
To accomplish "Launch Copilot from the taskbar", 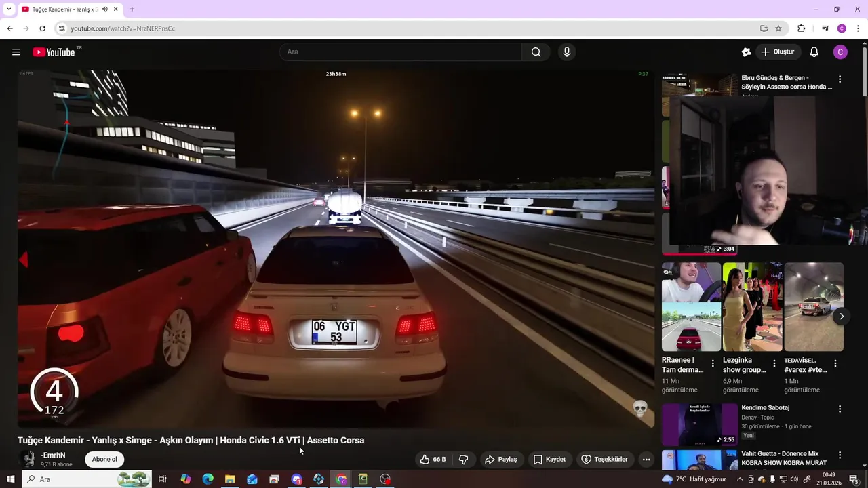I will pyautogui.click(x=186, y=479).
